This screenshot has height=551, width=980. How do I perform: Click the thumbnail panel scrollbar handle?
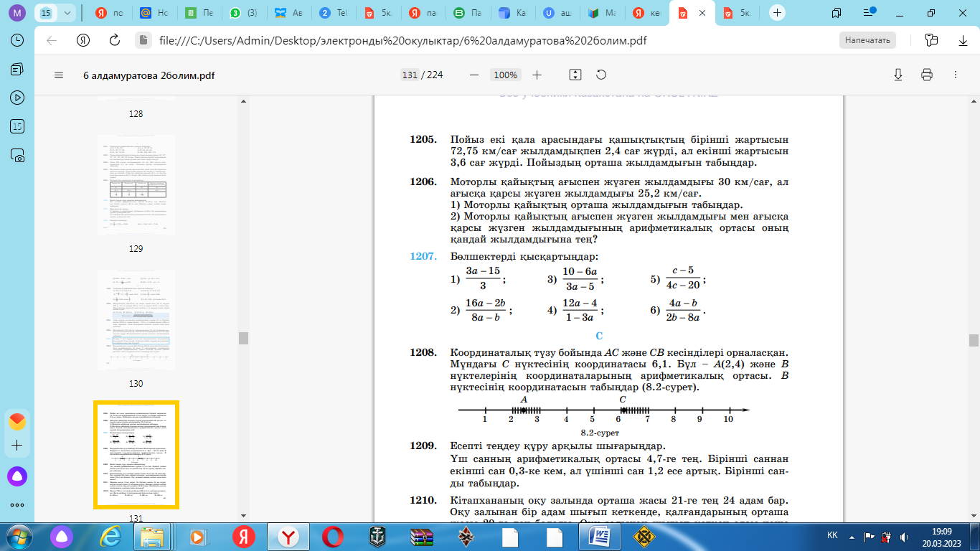(x=243, y=338)
